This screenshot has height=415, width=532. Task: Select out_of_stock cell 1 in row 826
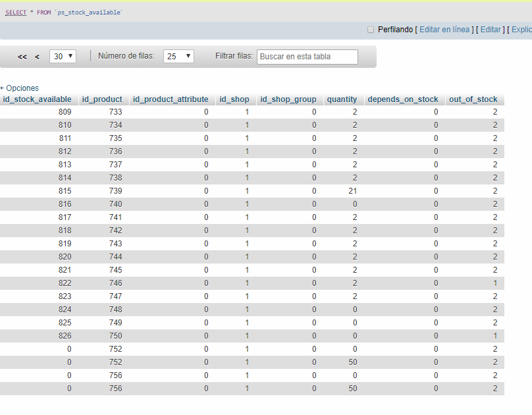coord(495,336)
